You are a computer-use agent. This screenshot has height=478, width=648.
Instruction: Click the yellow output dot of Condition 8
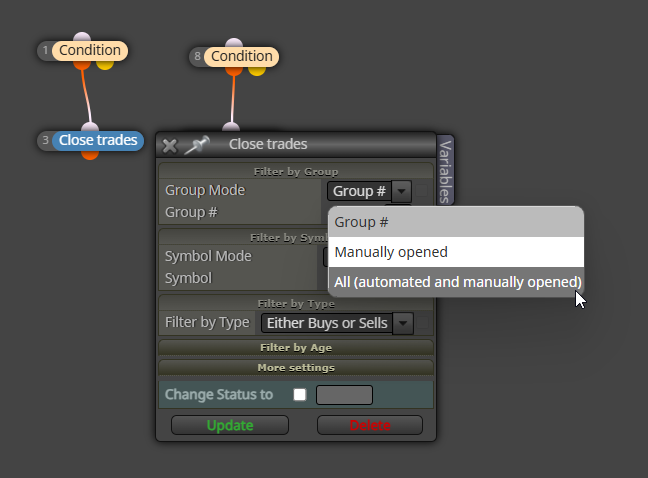point(257,71)
